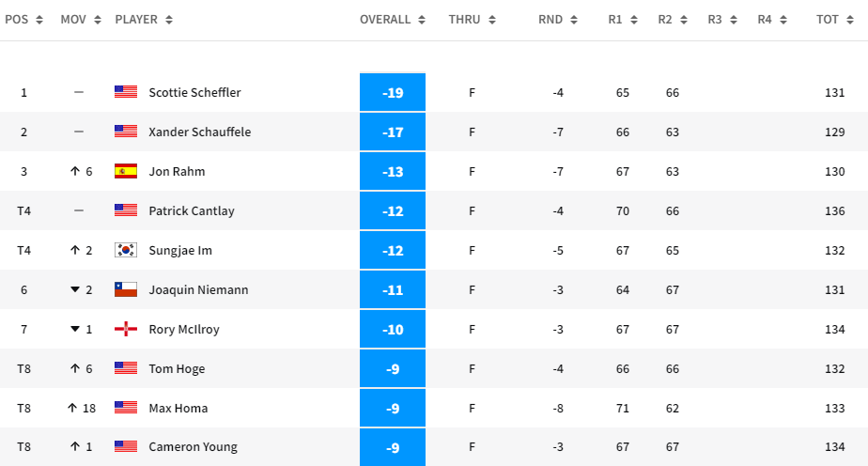The height and width of the screenshot is (466, 868).
Task: Sort table by PLAYER name header
Action: point(144,20)
